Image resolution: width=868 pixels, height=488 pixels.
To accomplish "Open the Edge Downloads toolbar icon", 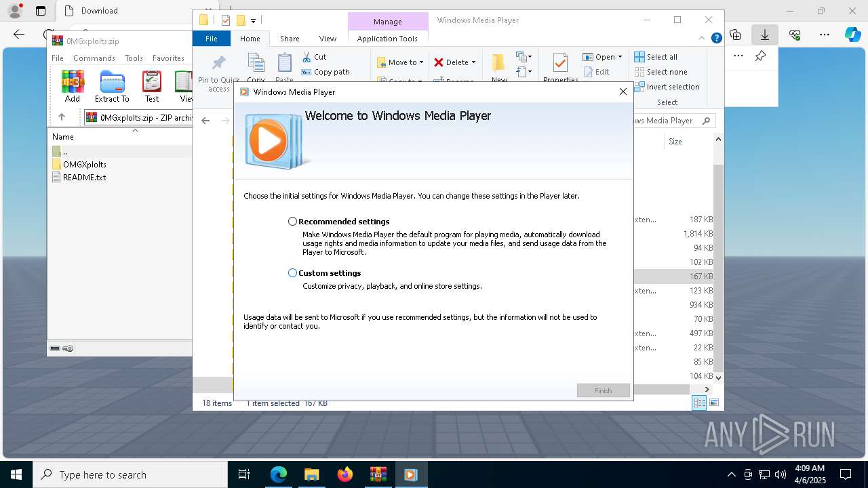I will point(765,35).
